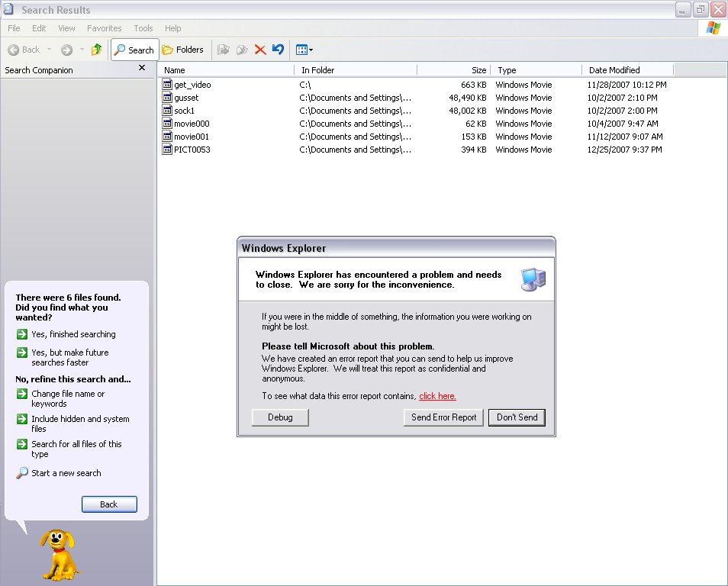The image size is (728, 586).
Task: Sort results by Date Modified column
Action: pos(627,70)
